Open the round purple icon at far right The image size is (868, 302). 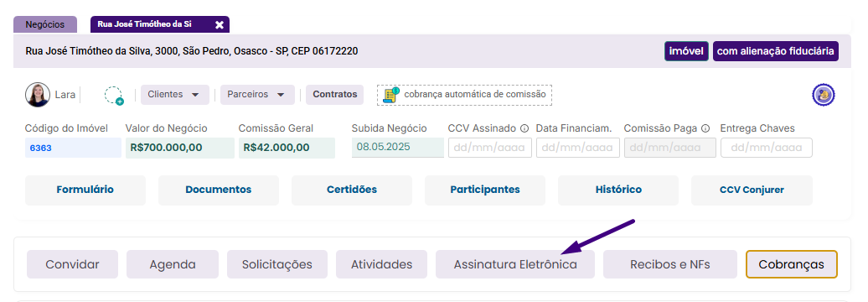pyautogui.click(x=823, y=96)
